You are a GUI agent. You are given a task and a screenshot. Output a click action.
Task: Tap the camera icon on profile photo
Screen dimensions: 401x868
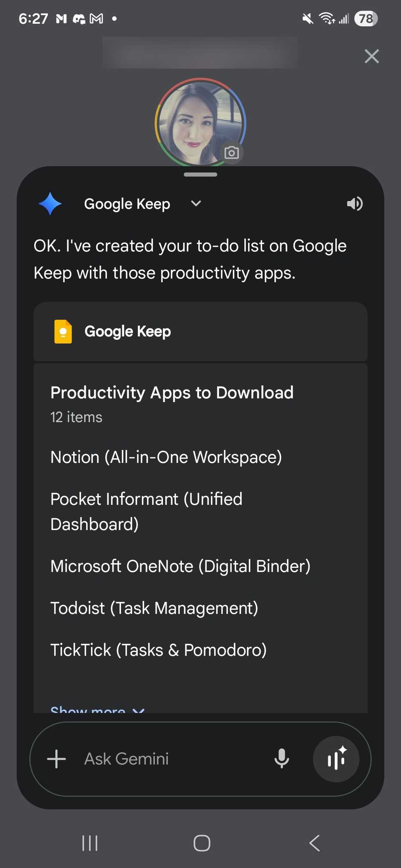click(231, 153)
